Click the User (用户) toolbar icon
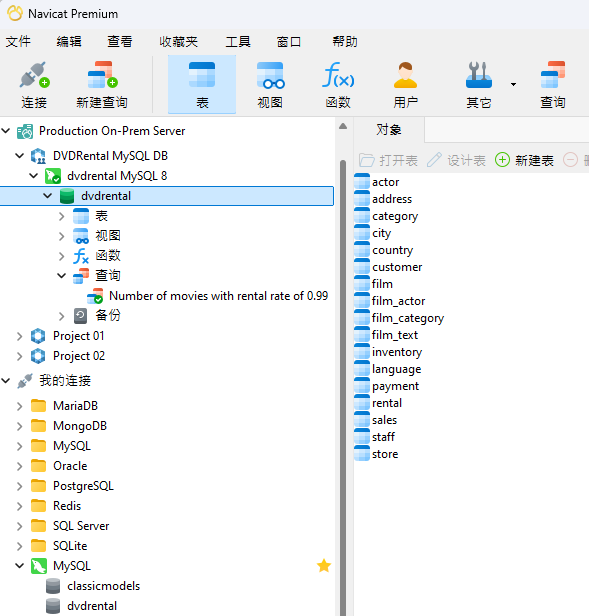Image resolution: width=589 pixels, height=616 pixels. pos(406,75)
